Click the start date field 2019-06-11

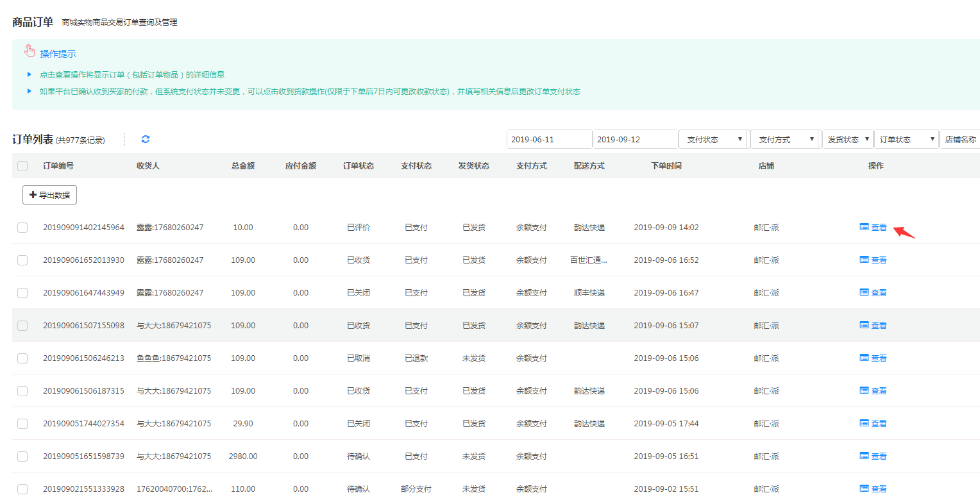coord(549,139)
